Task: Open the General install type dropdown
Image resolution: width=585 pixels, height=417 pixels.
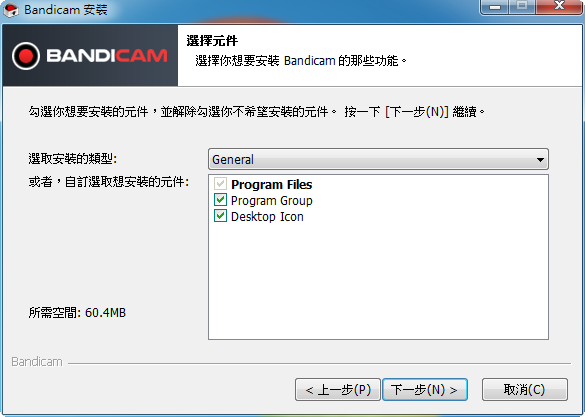Action: click(378, 159)
